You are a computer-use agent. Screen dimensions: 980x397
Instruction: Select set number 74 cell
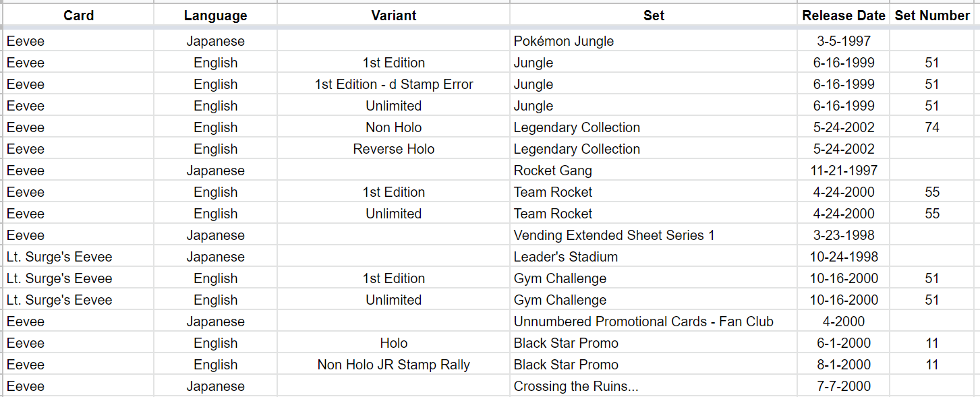(x=932, y=127)
